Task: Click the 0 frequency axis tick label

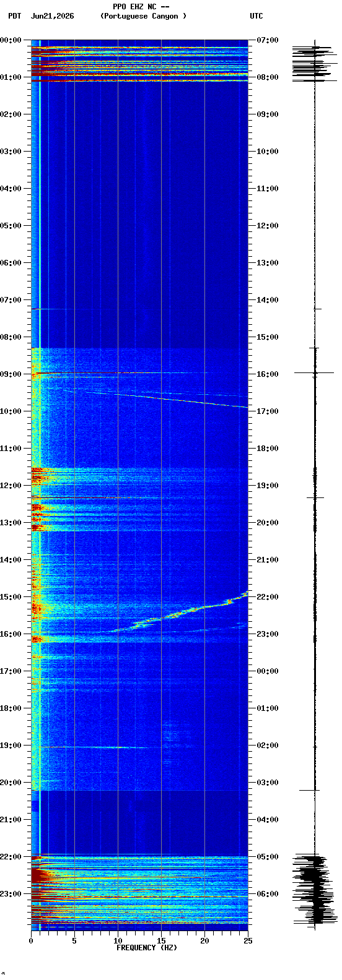Action: pos(31,940)
